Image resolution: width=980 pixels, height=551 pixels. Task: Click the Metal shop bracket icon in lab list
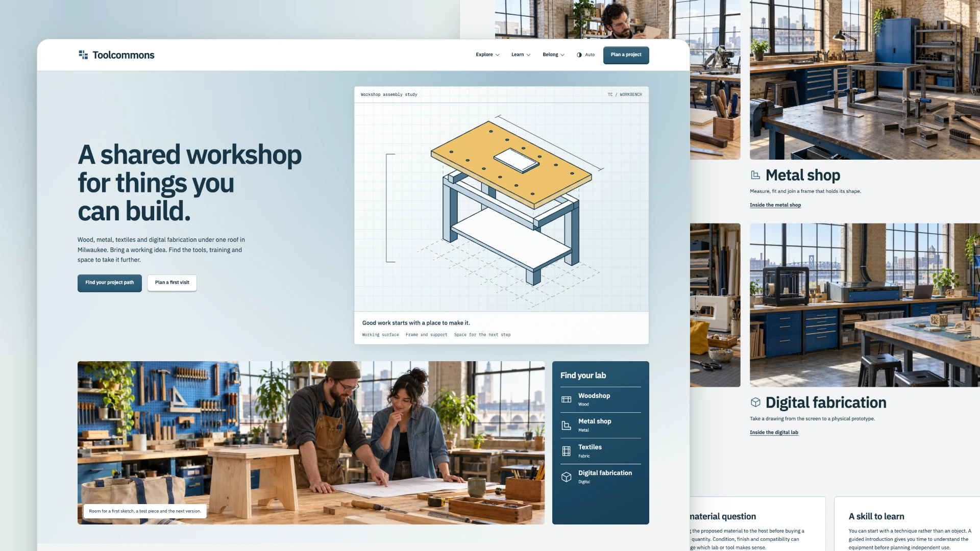566,425
